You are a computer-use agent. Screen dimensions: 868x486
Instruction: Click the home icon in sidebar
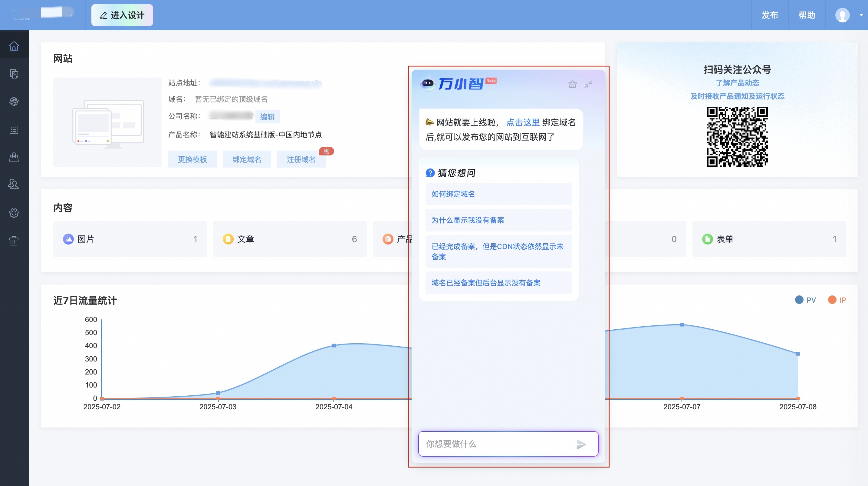(x=14, y=46)
